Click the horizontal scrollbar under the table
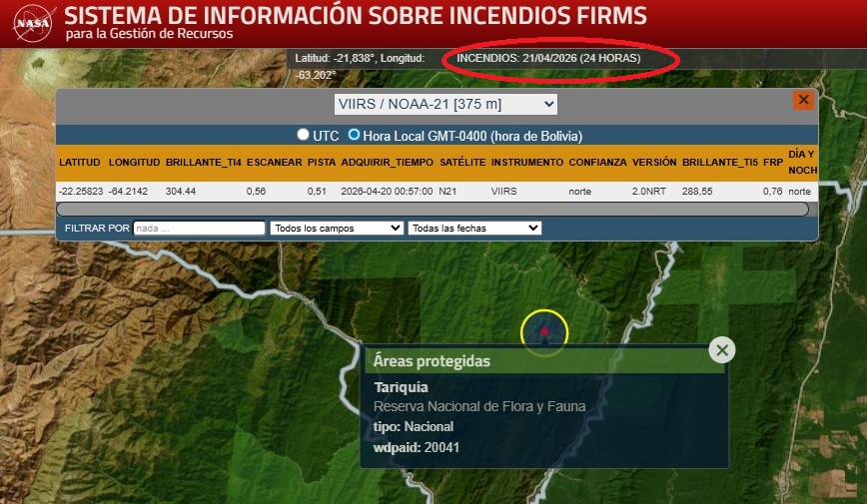 tap(432, 210)
